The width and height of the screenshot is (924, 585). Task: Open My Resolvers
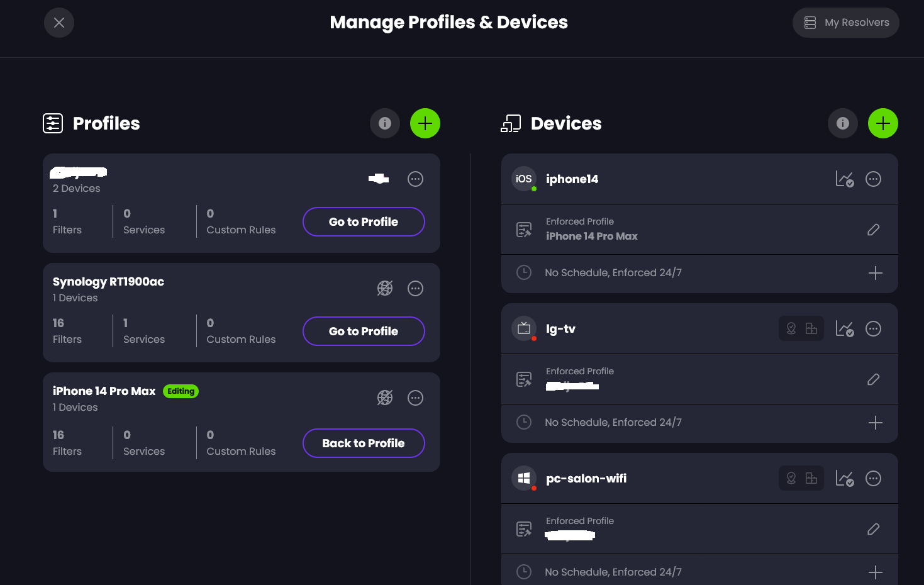(845, 23)
